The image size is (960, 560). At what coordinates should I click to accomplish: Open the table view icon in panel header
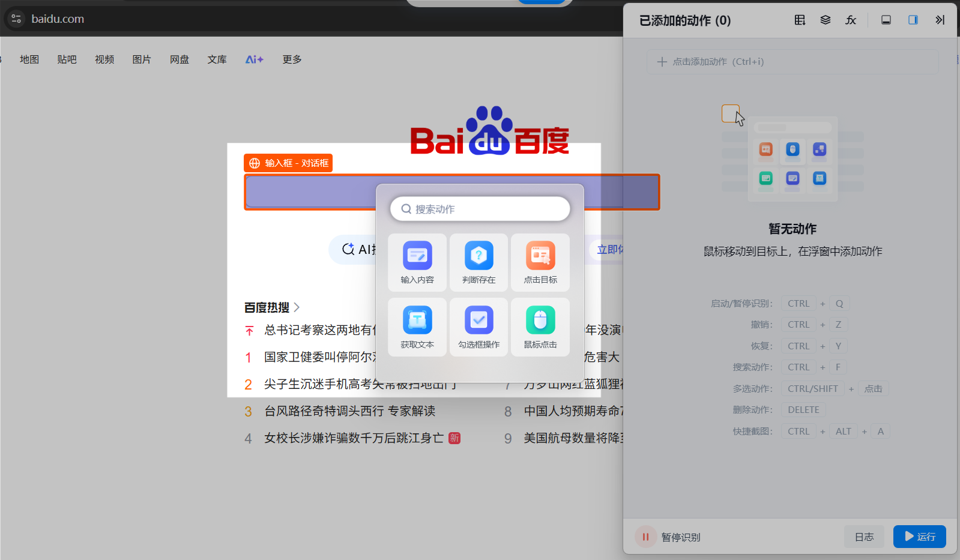click(x=800, y=20)
